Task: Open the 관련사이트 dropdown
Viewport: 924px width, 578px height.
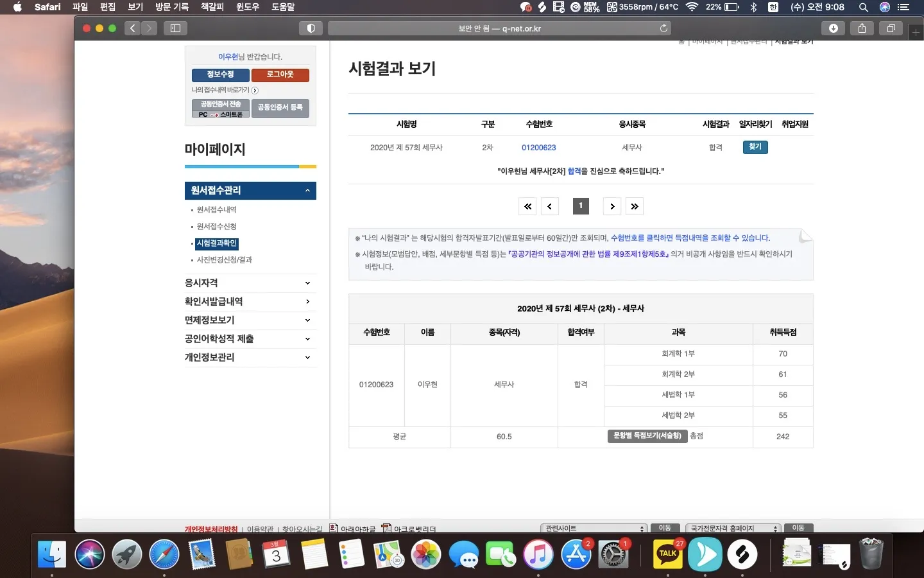Action: 594,528
